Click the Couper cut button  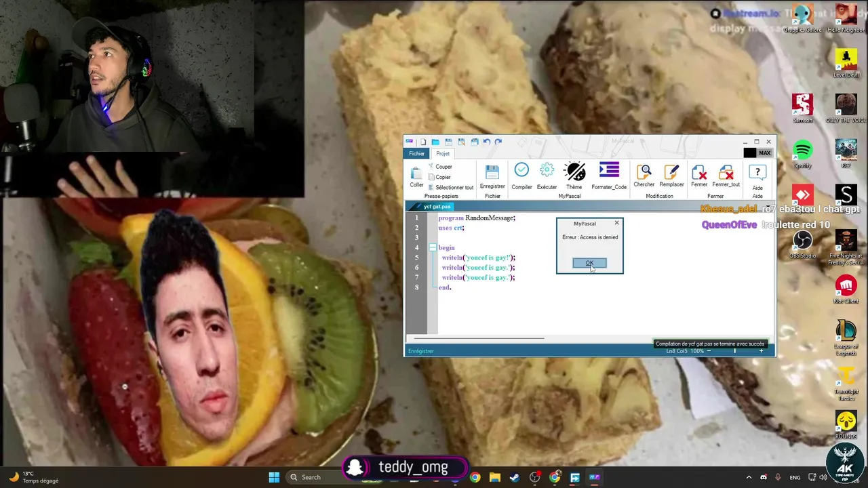(x=439, y=167)
